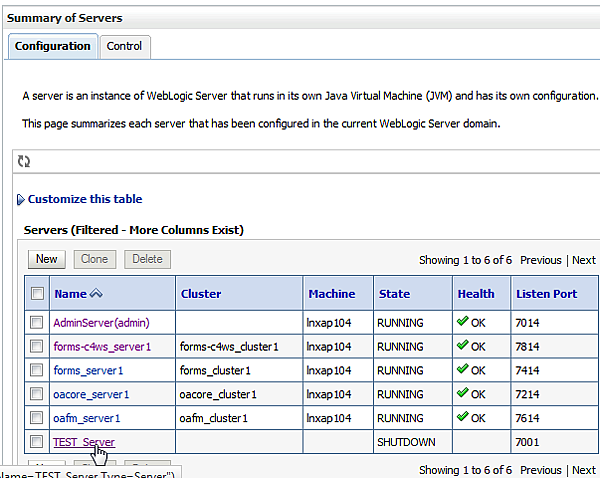Check the AdminServer(admin) row checkbox
The image size is (600, 478).
[x=36, y=323]
